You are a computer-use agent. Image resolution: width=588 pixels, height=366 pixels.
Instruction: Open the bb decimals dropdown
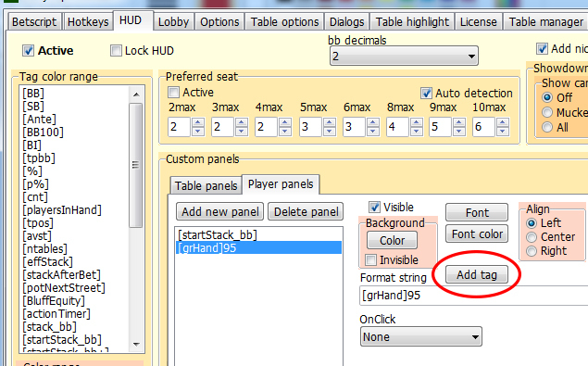[404, 56]
